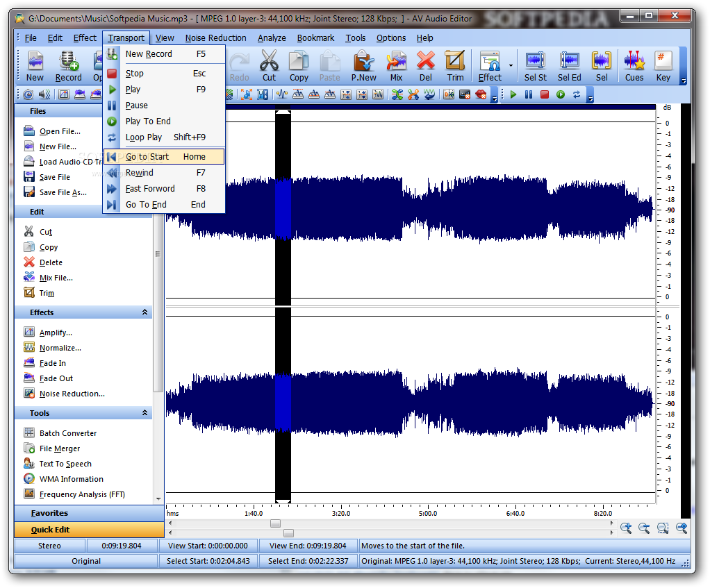Click the zoom to selection magnifier icon
The width and height of the screenshot is (710, 588).
[663, 528]
